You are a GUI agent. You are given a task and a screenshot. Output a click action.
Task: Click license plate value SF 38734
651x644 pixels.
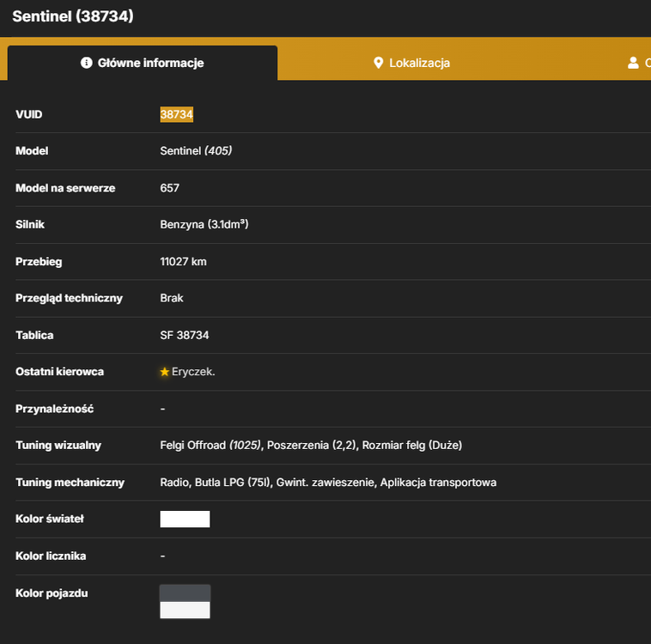(185, 335)
